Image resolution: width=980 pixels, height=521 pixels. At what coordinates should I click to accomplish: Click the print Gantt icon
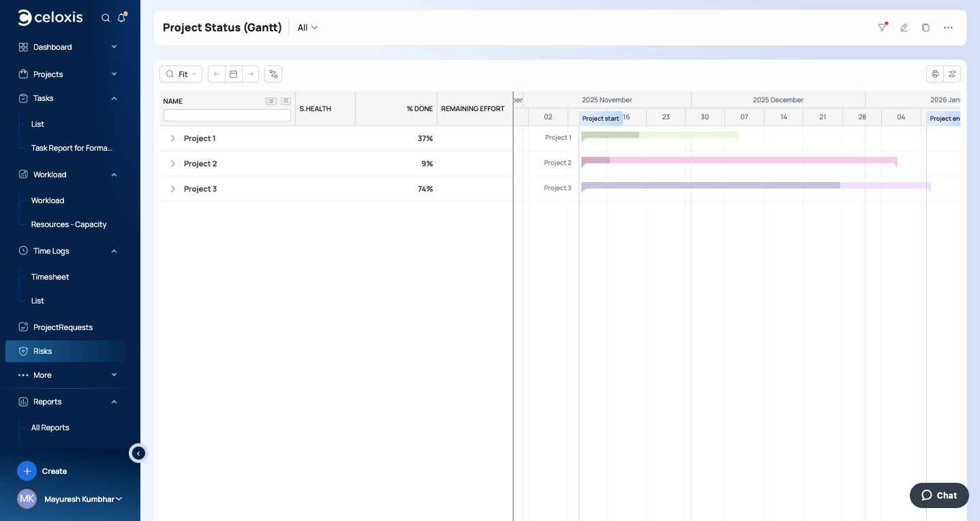click(935, 74)
